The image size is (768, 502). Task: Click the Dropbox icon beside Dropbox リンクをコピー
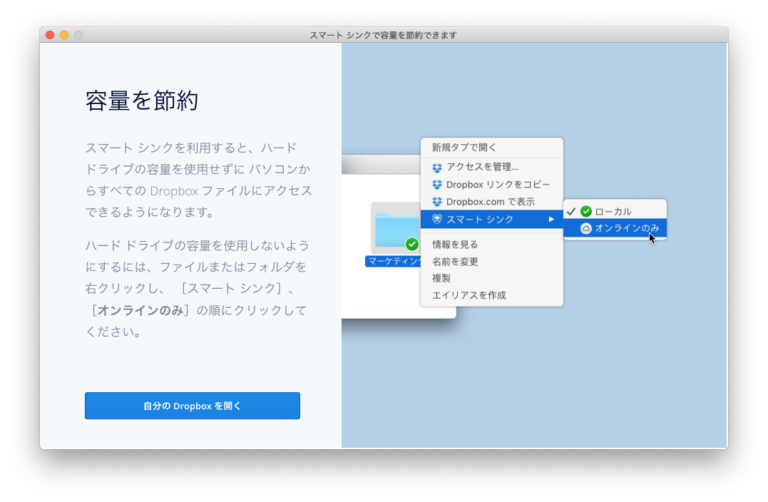pos(437,184)
